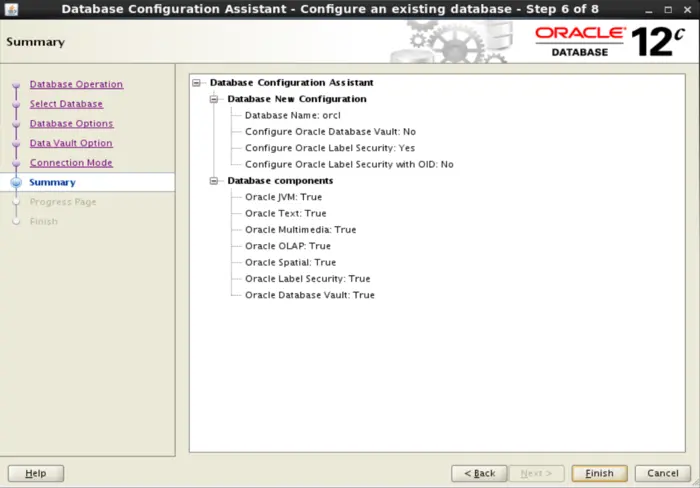Return to the Connection Mode step
Image resolution: width=700 pixels, height=488 pixels.
71,163
